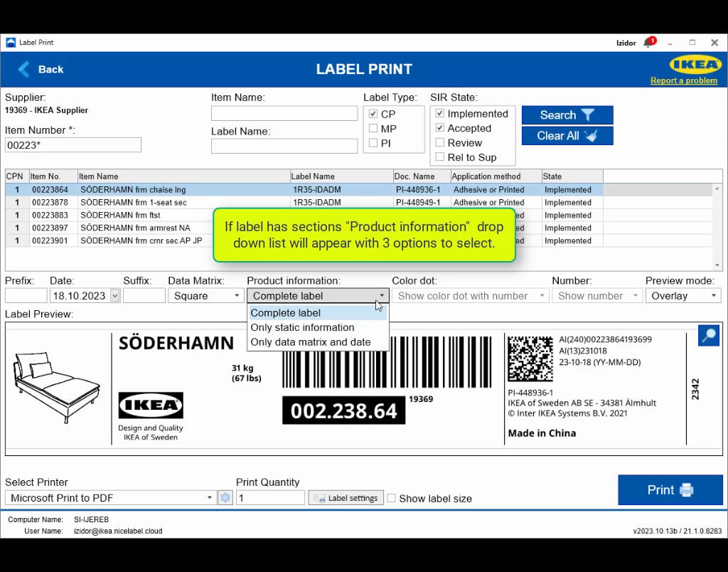Enable Show label size checkbox
The height and width of the screenshot is (572, 728).
point(392,498)
